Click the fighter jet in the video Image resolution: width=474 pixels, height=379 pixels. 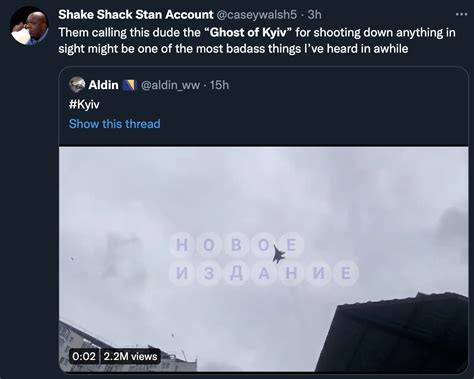279,255
